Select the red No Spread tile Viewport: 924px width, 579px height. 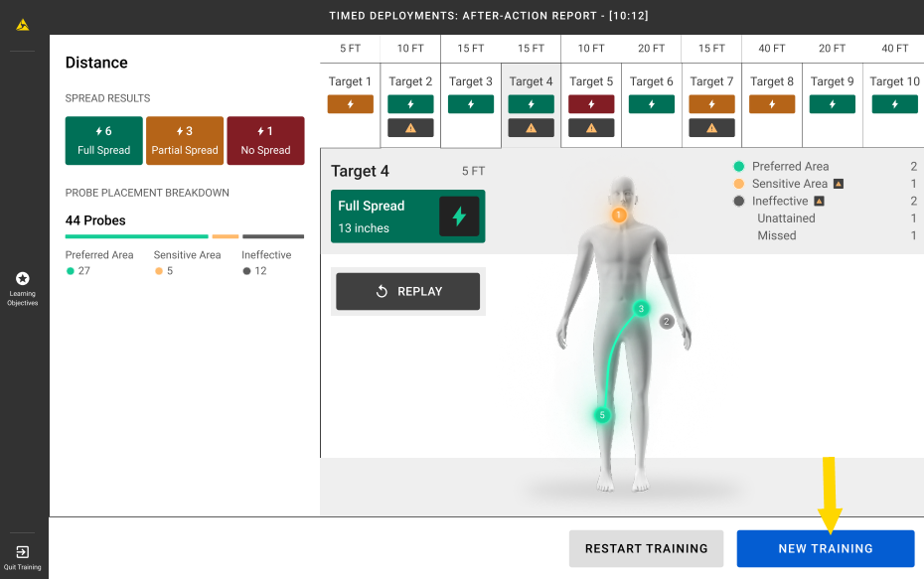[265, 140]
